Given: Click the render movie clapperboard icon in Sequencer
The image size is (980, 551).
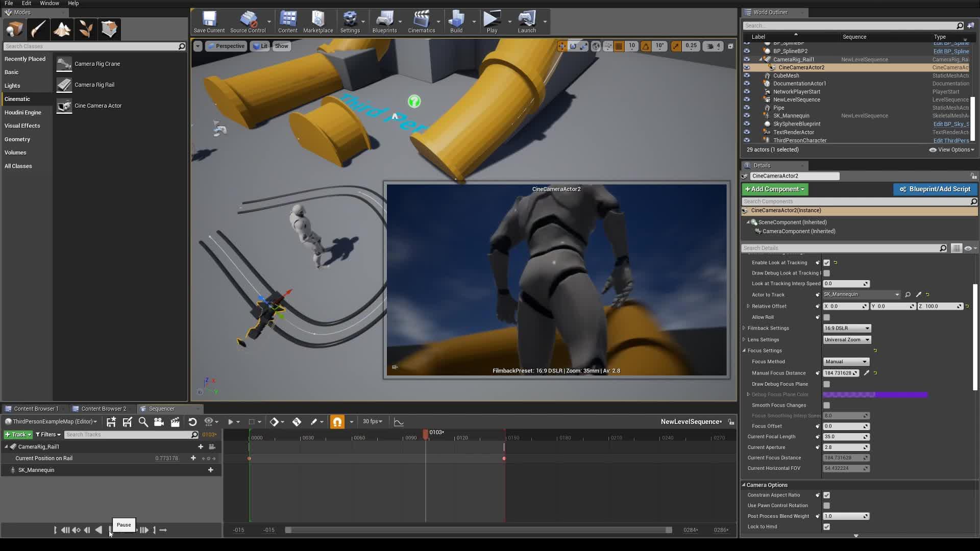Looking at the screenshot, I should coord(175,421).
